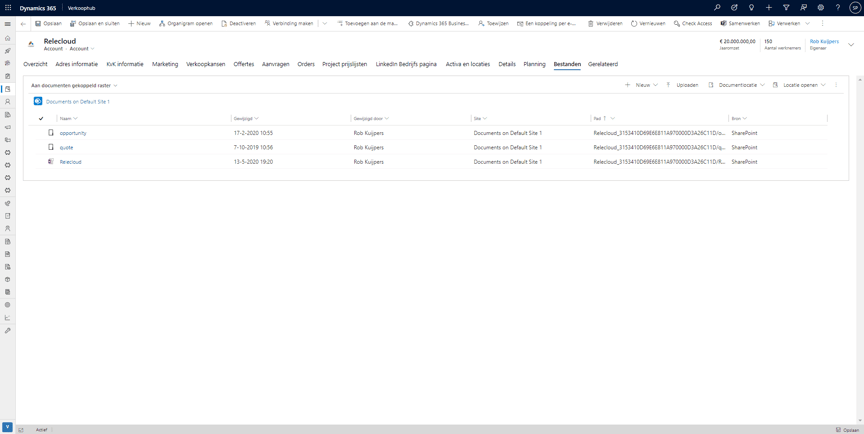Screen dimensions: 864x434
Task: Switch to the Details tab
Action: 507,64
